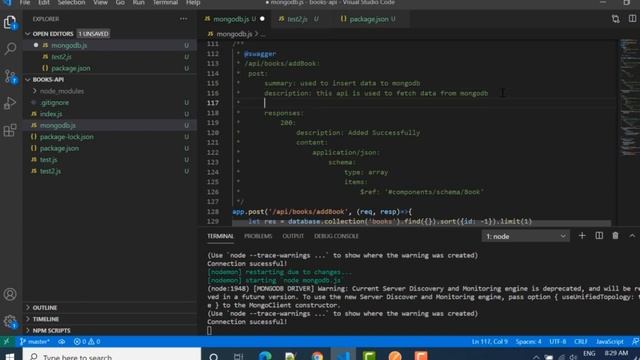Open the terminal selector dropdown '1: node'

click(x=525, y=236)
